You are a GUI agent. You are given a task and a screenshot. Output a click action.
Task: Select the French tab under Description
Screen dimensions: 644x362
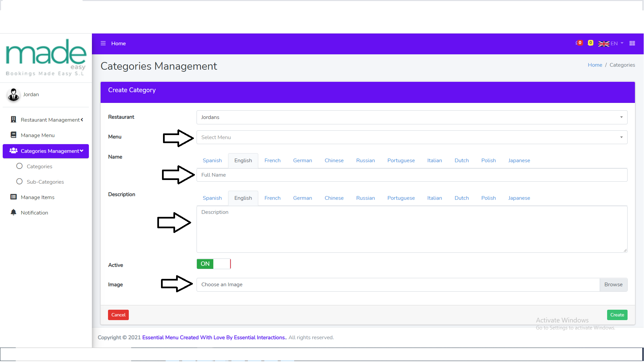[272, 198]
